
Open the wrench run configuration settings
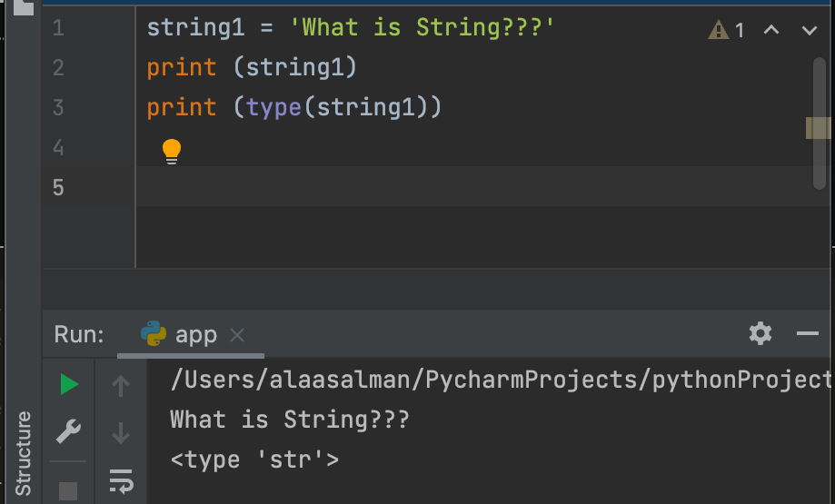click(x=69, y=431)
